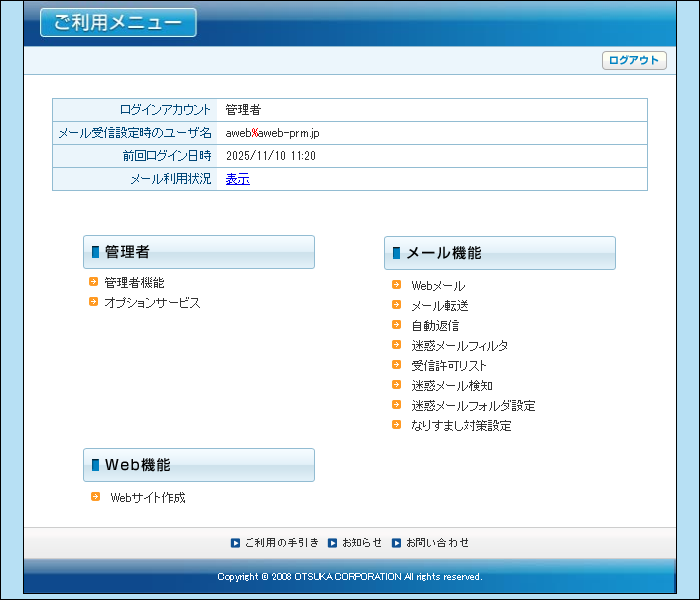
Task: Select オプションサービス link
Action: pos(152,302)
